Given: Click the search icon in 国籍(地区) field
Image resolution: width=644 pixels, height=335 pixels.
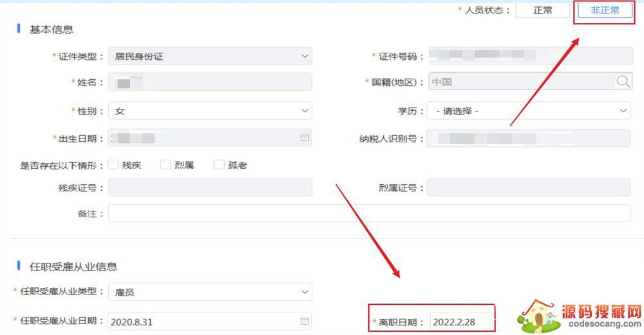Looking at the screenshot, I should click(623, 82).
